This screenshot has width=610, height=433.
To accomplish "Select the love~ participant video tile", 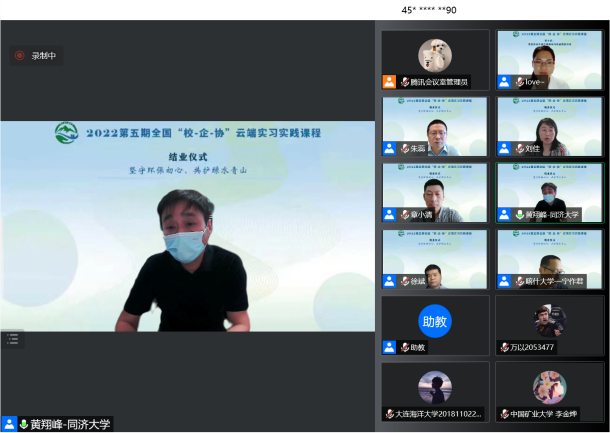I will (x=550, y=58).
